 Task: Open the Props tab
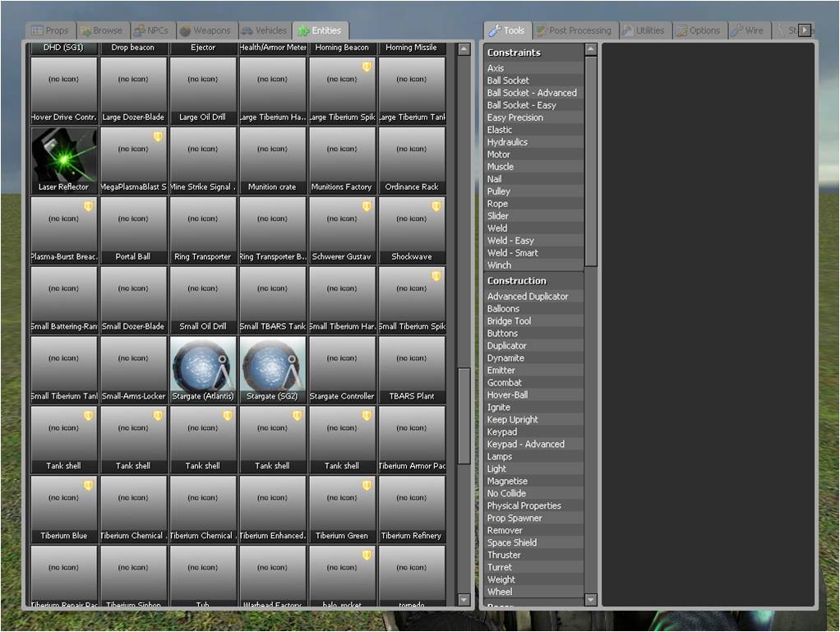point(50,30)
